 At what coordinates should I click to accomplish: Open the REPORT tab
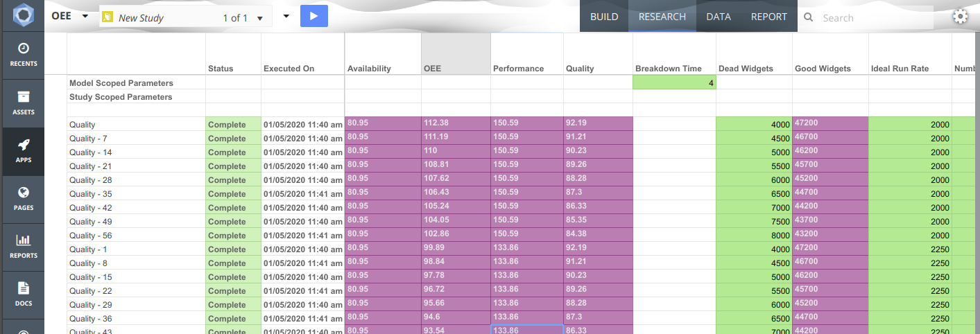coord(768,17)
